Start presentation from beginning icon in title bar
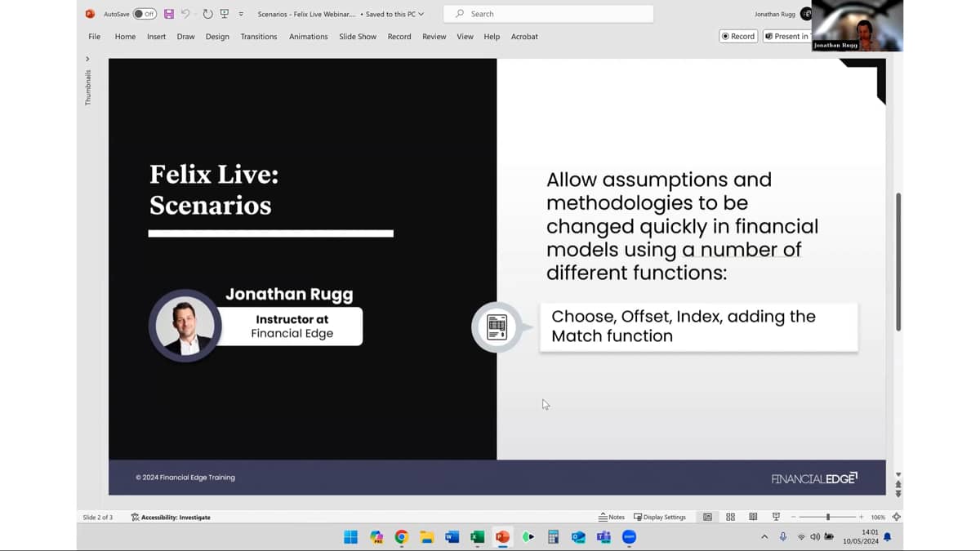This screenshot has width=980, height=551. tap(224, 14)
